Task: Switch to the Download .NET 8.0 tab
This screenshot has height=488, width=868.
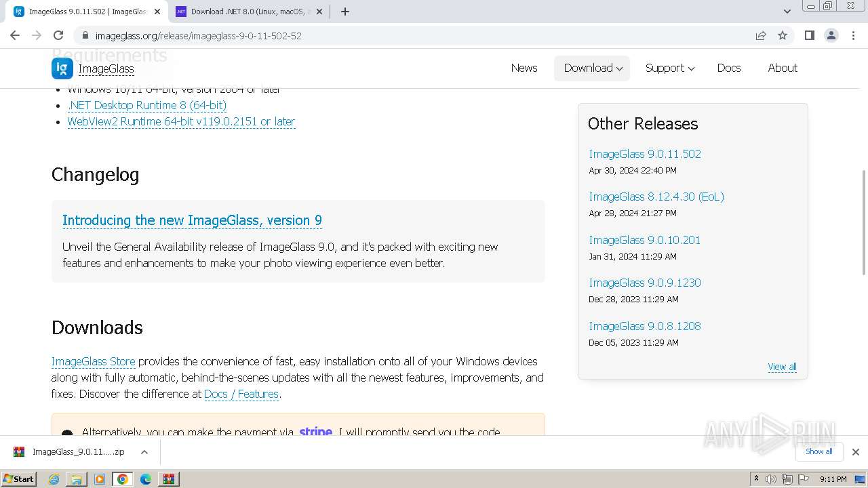Action: [x=250, y=12]
